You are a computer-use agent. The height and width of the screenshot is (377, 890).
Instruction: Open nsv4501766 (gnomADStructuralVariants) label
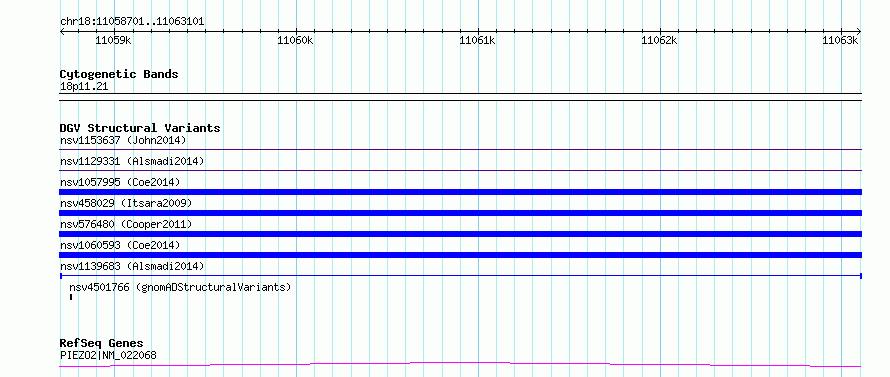180,287
